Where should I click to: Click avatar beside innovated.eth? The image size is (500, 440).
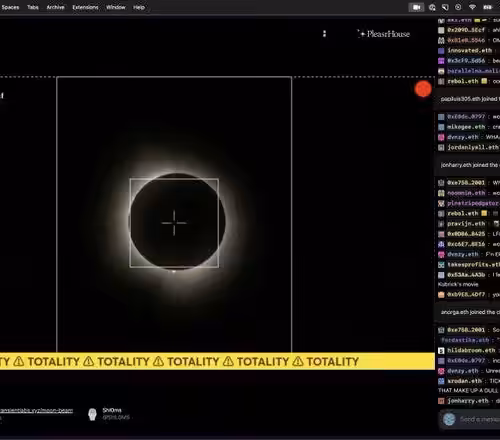pyautogui.click(x=441, y=51)
